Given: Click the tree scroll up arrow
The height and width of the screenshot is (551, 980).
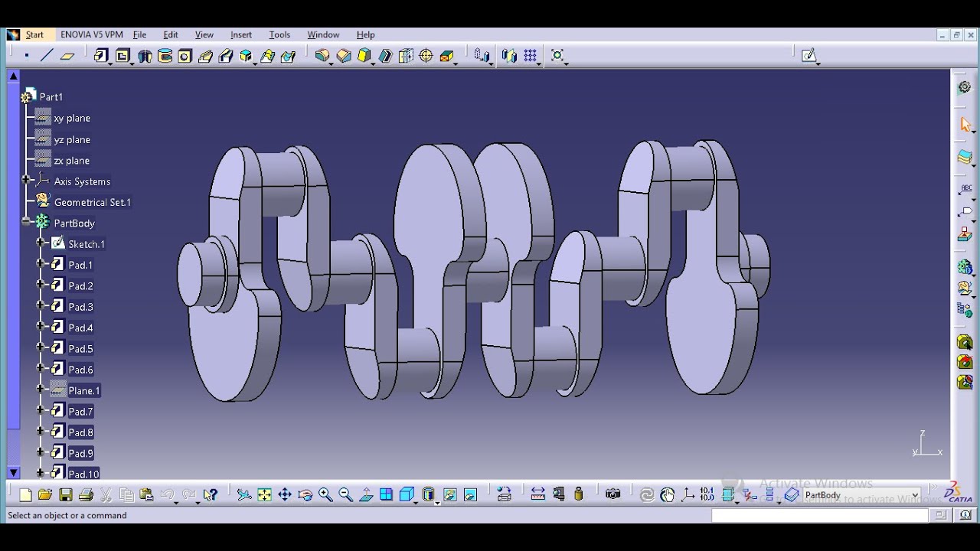Looking at the screenshot, I should pos(13,76).
